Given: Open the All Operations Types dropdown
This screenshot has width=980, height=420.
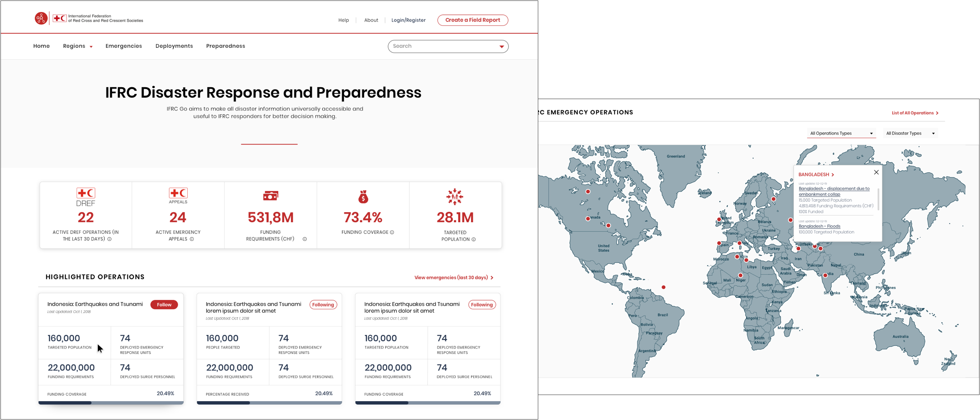Looking at the screenshot, I should [x=841, y=133].
